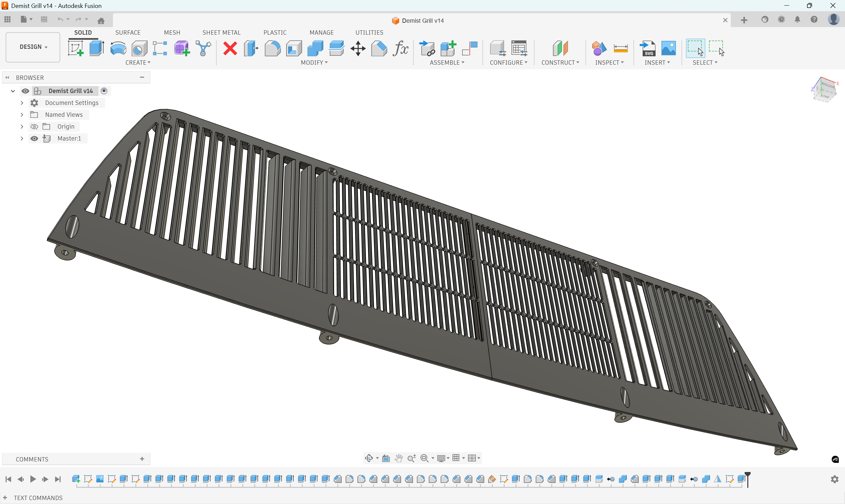Screen dimensions: 845x504
Task: Click the red Delete X icon
Action: [x=230, y=48]
